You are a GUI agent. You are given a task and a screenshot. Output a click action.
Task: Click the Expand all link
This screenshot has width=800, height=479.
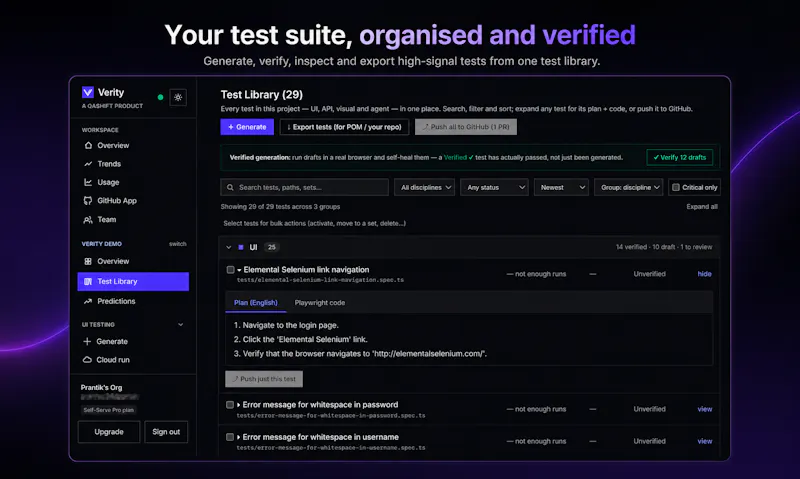[702, 207]
